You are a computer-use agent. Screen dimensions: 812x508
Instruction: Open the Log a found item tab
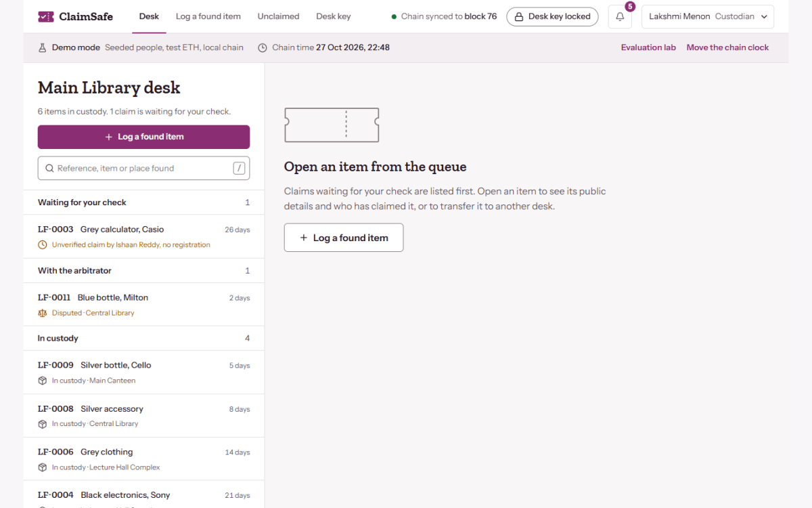(x=207, y=16)
